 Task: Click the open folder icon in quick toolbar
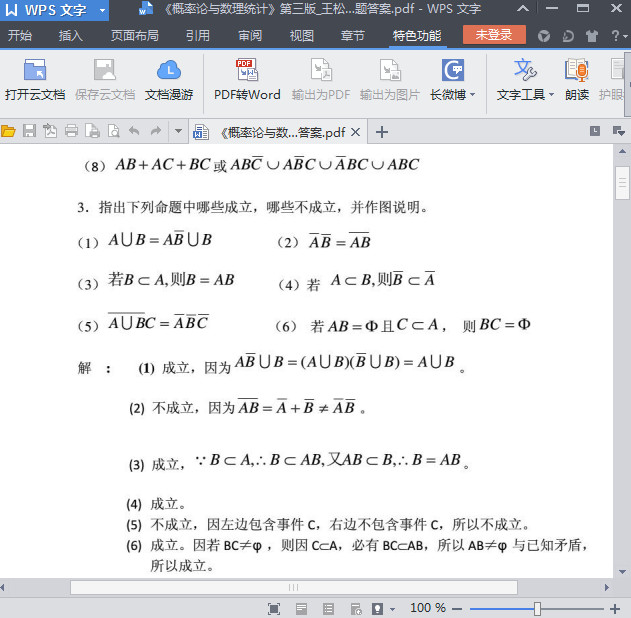point(8,131)
